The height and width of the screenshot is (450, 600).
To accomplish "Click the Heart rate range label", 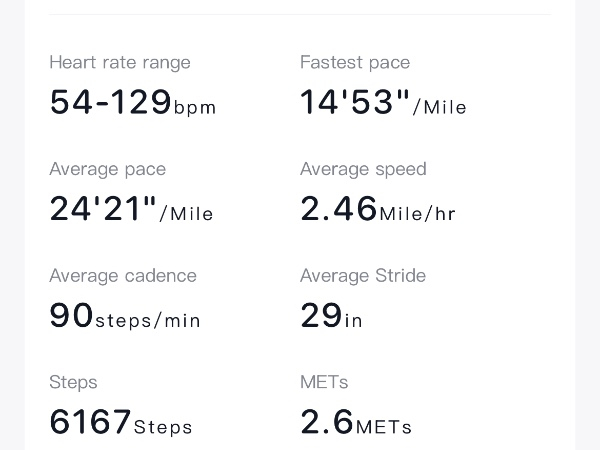I will (119, 62).
